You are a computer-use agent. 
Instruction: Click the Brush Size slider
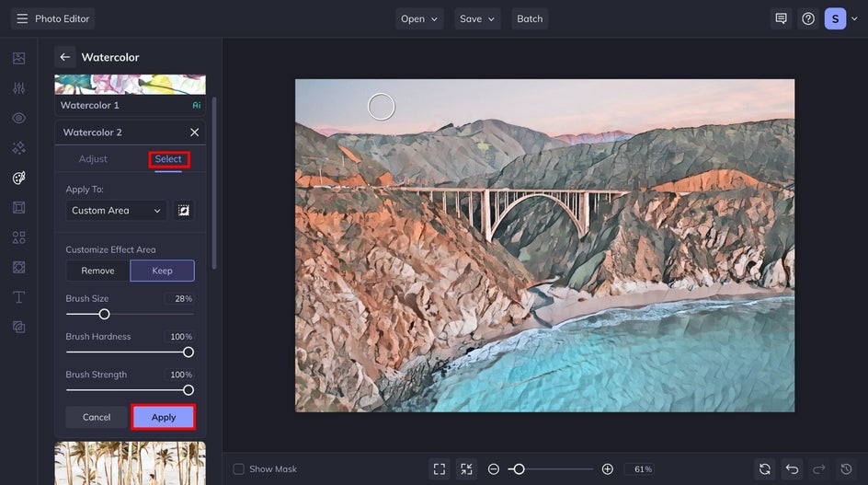(x=130, y=314)
